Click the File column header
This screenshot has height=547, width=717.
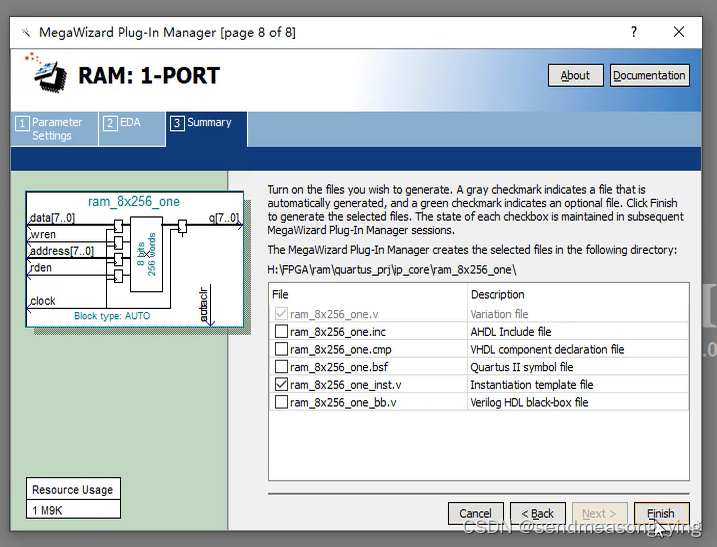click(280, 295)
